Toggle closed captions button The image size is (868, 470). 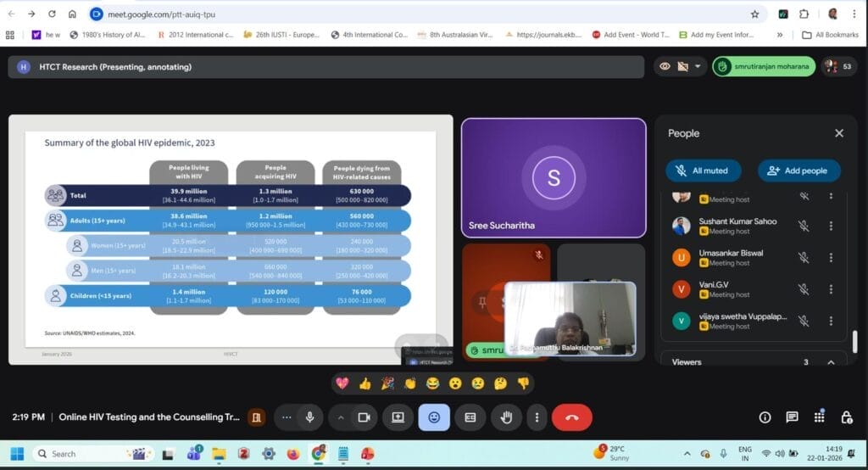point(470,417)
